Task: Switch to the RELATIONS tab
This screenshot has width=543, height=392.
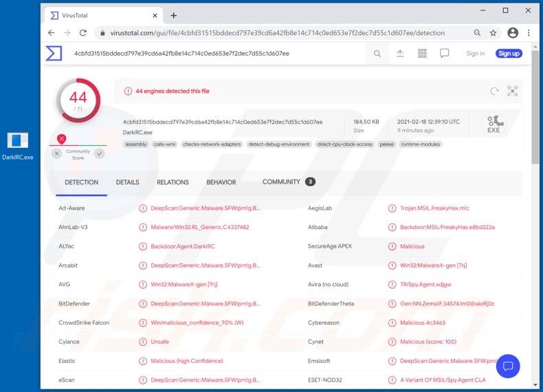Action: click(x=173, y=182)
